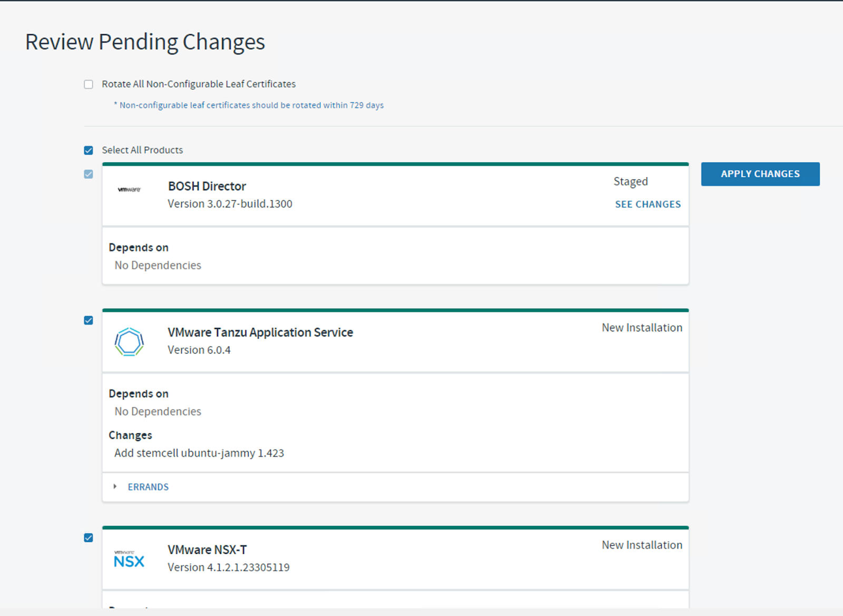The image size is (843, 616).
Task: Click the VMware Tanzu Application Service title
Action: (x=260, y=333)
